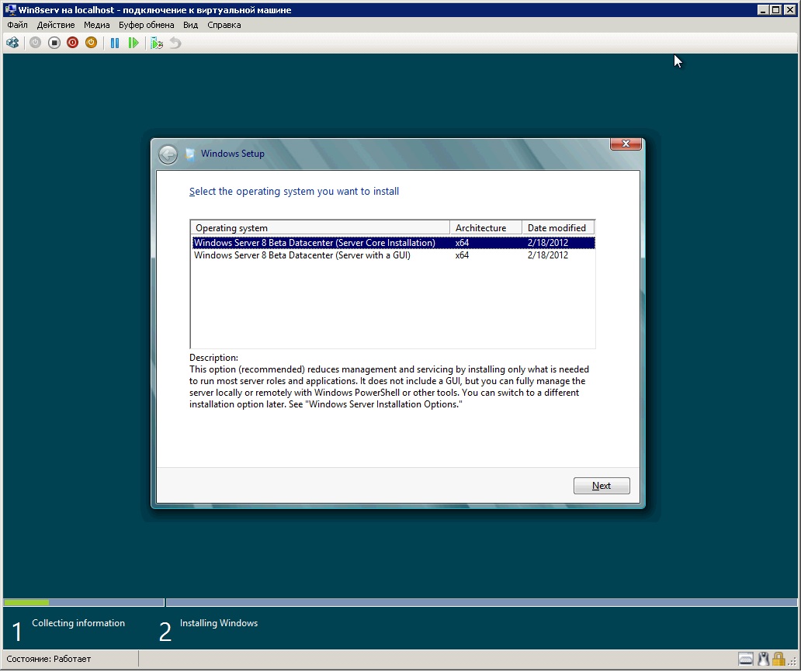Send Ctrl+Alt+Del via toolbar icon
Screen dimensions: 801x672
point(12,43)
